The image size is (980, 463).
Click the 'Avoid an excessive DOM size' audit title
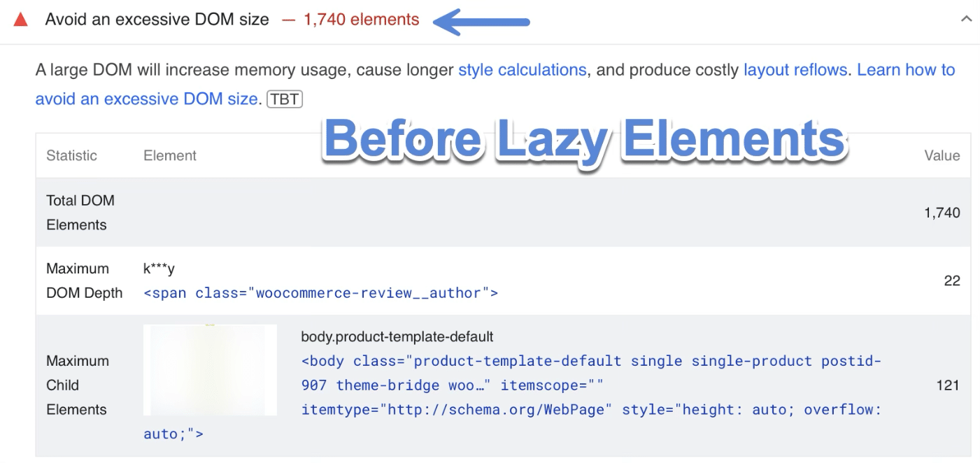click(x=157, y=20)
